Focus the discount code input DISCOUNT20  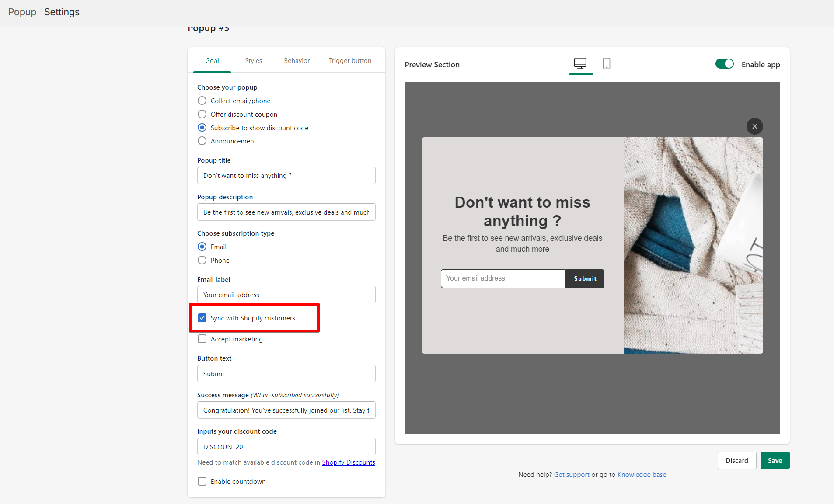click(286, 447)
